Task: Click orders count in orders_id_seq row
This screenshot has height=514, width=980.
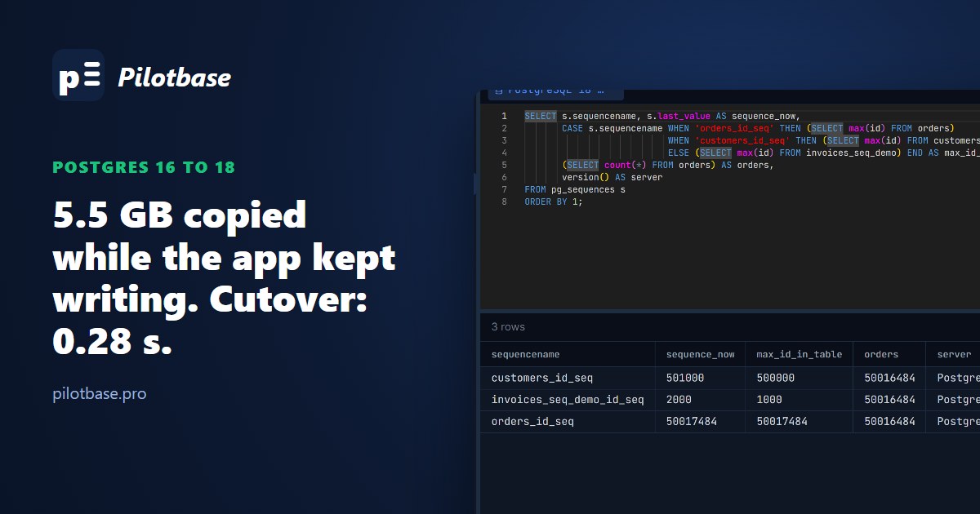Action: coord(889,422)
